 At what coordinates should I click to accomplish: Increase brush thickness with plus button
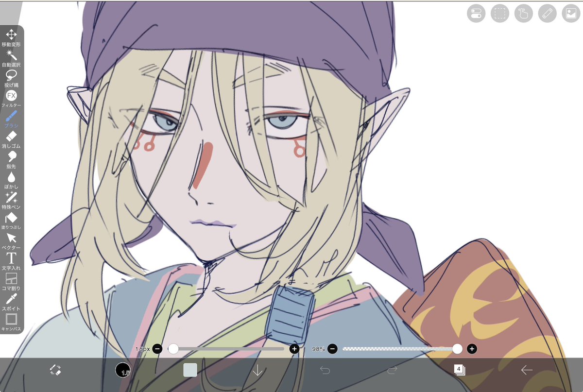[294, 349]
